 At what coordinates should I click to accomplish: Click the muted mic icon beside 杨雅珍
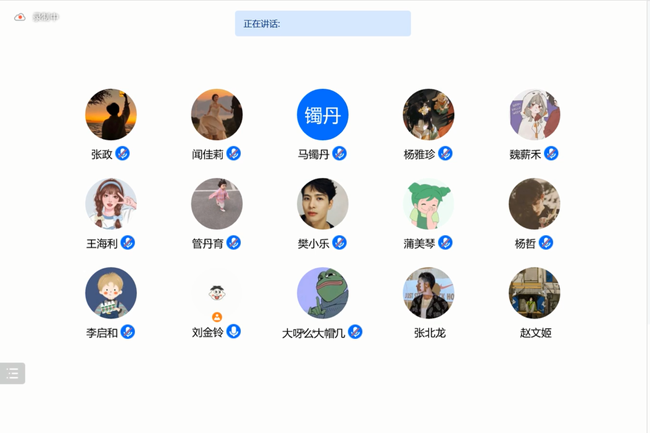click(445, 154)
